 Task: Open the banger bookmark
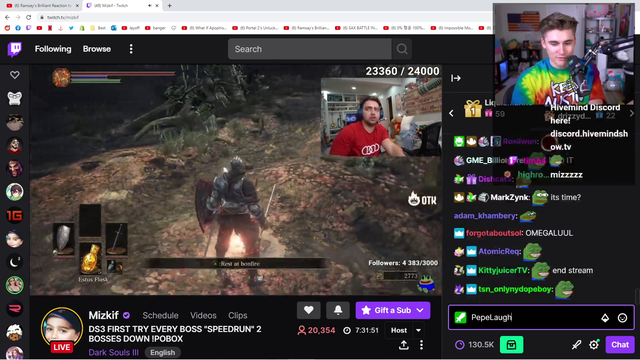click(x=156, y=28)
